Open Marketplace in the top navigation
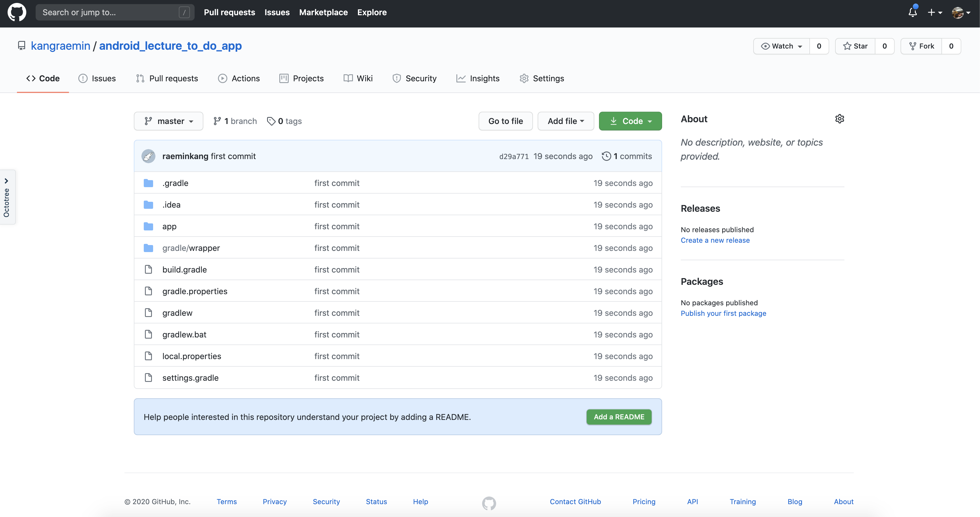 pos(323,12)
